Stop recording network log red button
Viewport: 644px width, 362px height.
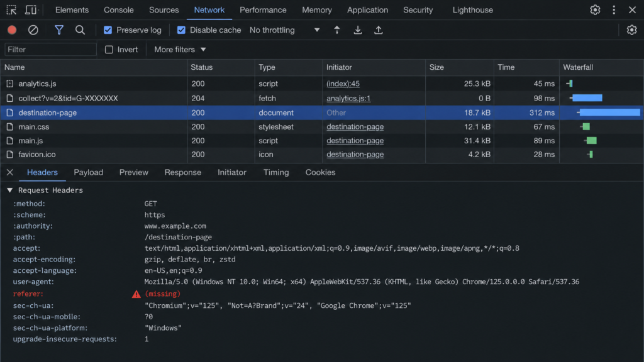pyautogui.click(x=12, y=30)
